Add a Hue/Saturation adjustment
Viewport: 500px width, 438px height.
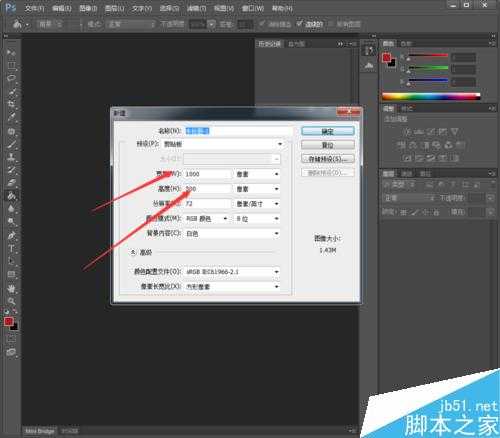(401, 145)
